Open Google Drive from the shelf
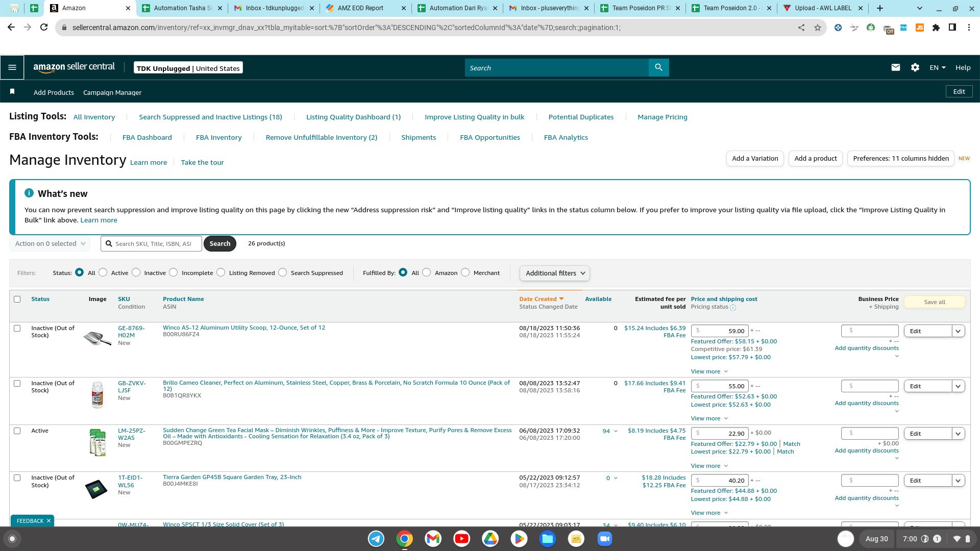Viewport: 980px width, 551px height. pos(491,539)
